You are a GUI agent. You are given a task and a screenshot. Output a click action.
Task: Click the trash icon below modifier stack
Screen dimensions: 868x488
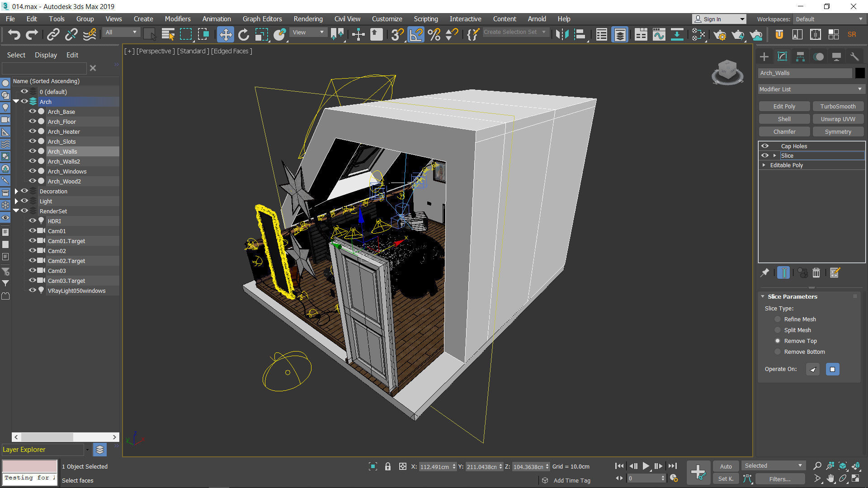[x=816, y=272]
